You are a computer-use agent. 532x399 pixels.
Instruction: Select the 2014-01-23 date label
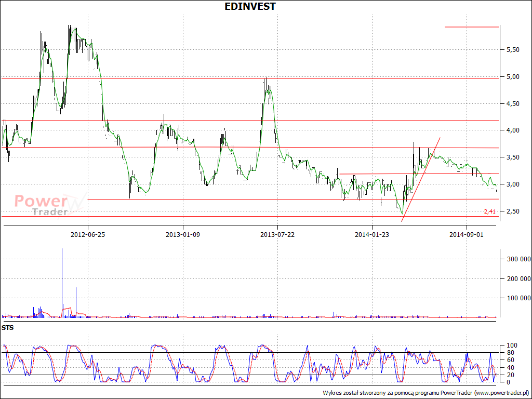coord(372,234)
